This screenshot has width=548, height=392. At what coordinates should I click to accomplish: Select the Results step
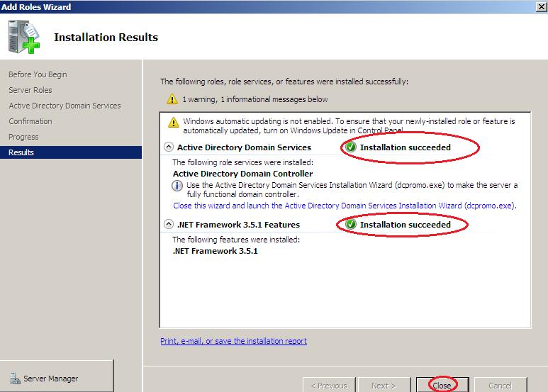pyautogui.click(x=71, y=152)
